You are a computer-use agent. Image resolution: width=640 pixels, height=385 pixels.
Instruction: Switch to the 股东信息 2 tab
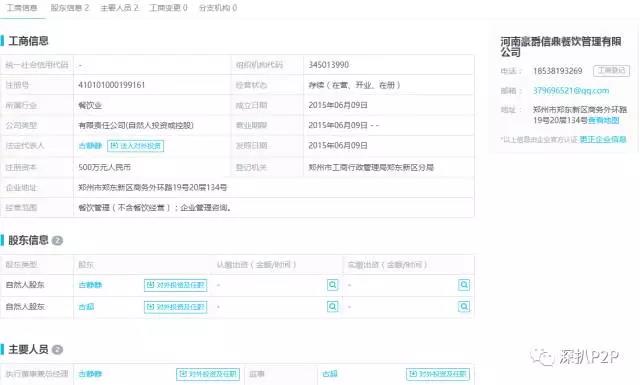tap(70, 8)
